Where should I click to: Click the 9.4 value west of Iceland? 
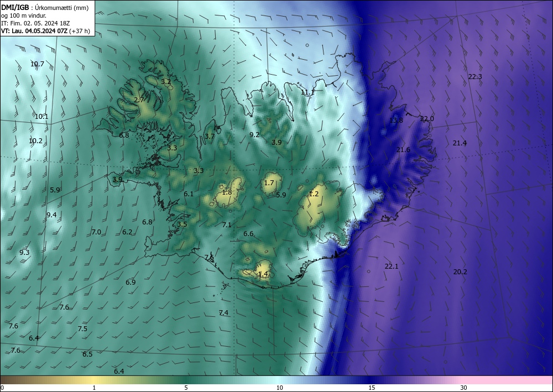[x=51, y=215]
